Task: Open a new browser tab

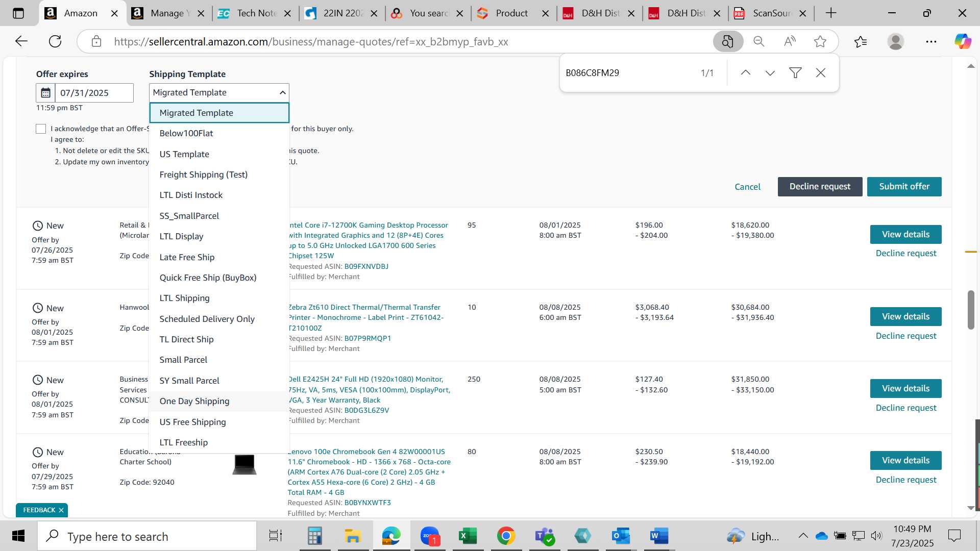Action: (x=831, y=13)
